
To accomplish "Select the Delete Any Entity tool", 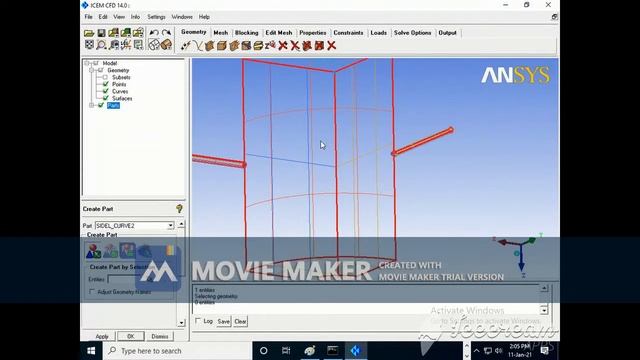I will (331, 46).
